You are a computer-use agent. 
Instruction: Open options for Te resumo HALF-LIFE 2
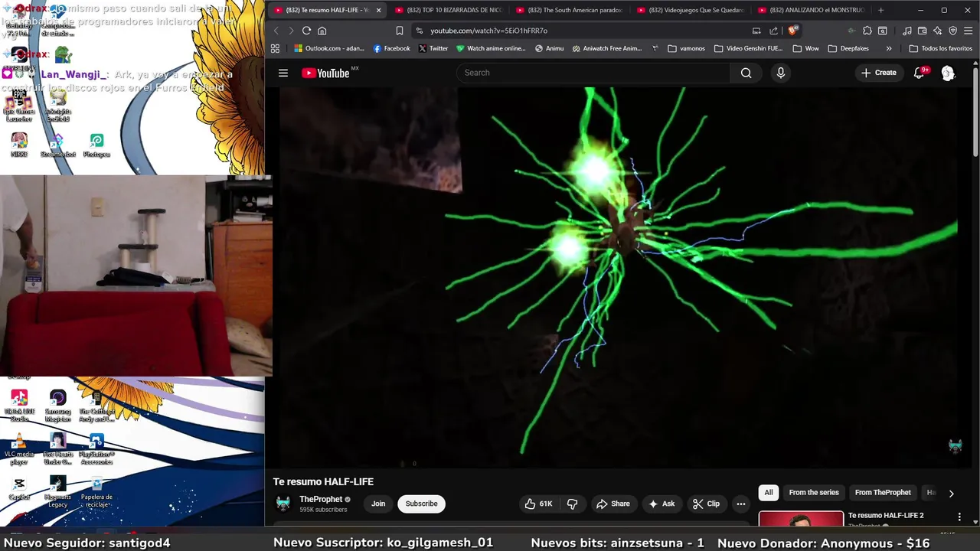coord(959,517)
